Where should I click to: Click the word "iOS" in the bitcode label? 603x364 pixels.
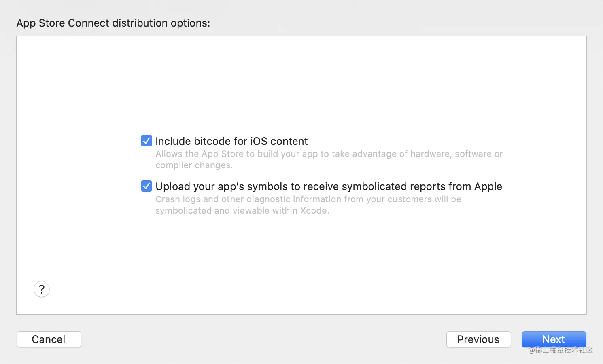pyautogui.click(x=259, y=141)
